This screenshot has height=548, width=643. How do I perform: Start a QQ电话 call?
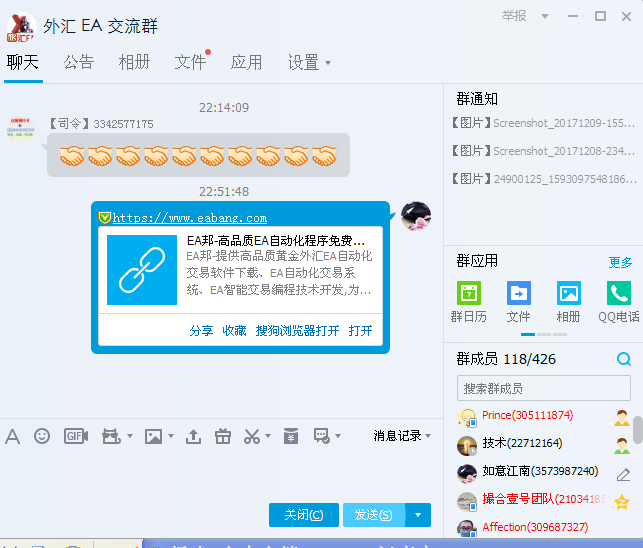click(x=619, y=293)
